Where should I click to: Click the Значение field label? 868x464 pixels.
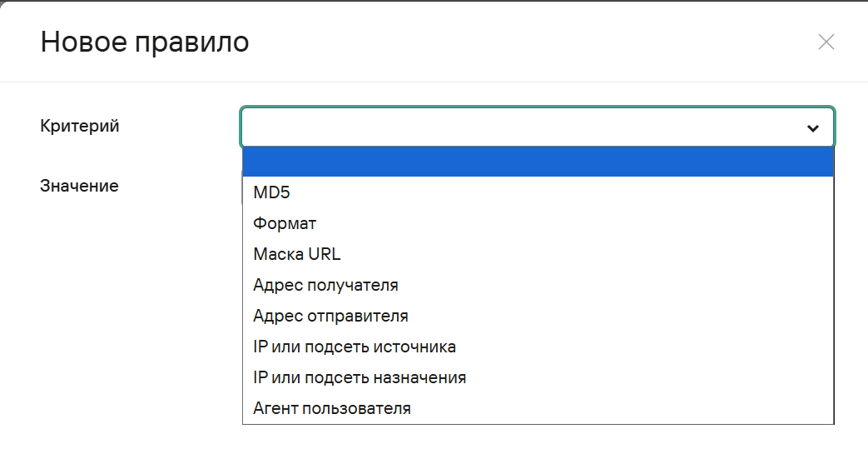(x=79, y=186)
